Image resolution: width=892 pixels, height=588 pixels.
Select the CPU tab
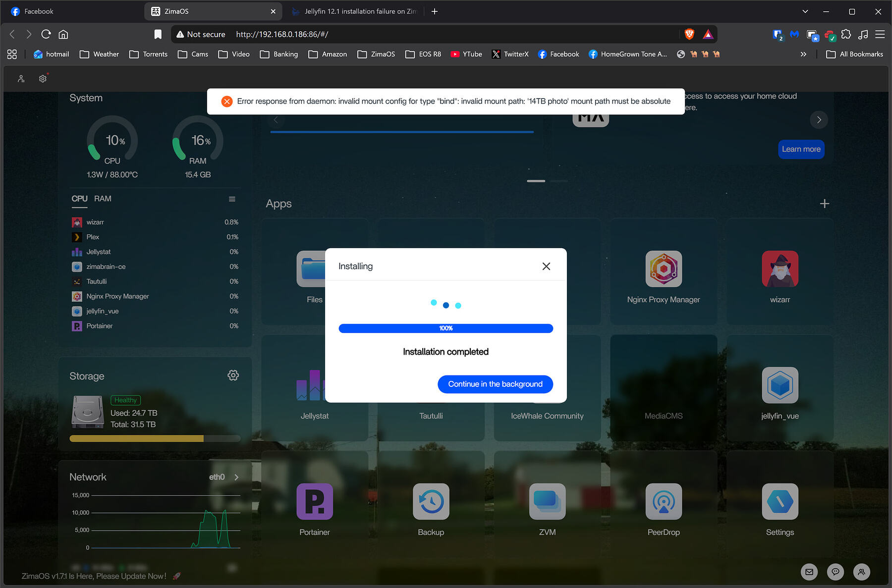[x=79, y=199]
